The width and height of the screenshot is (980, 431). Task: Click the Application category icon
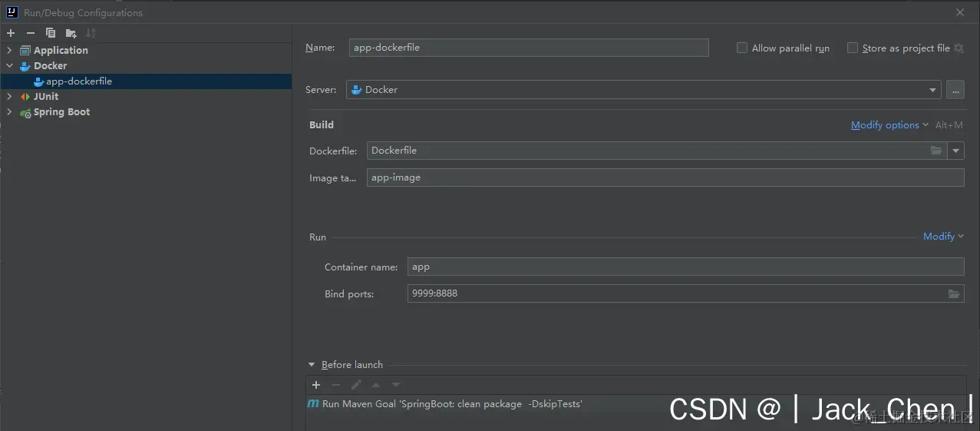25,51
